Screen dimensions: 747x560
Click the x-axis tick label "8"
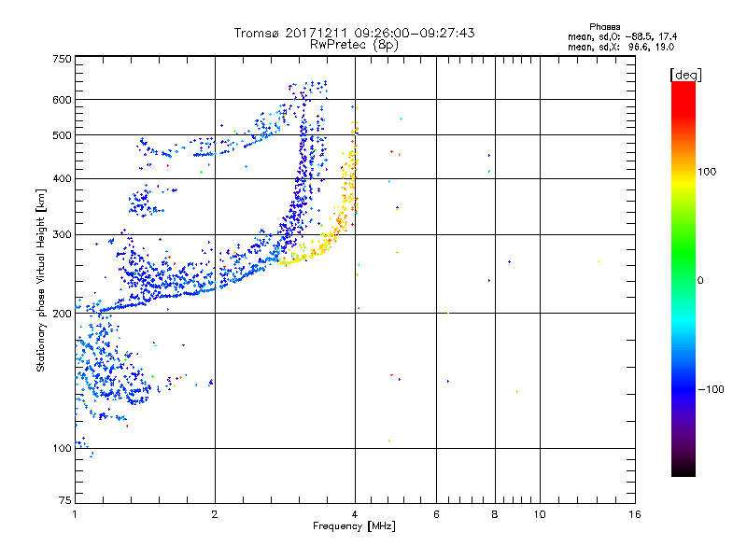(495, 514)
